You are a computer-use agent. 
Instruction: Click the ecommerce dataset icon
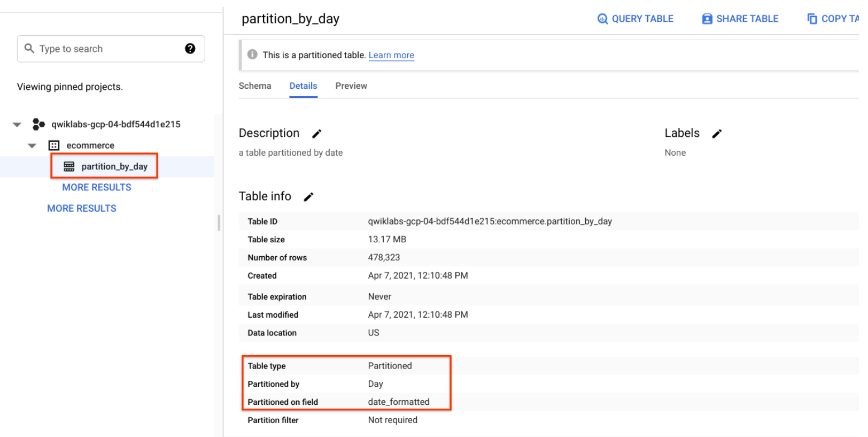click(x=54, y=145)
